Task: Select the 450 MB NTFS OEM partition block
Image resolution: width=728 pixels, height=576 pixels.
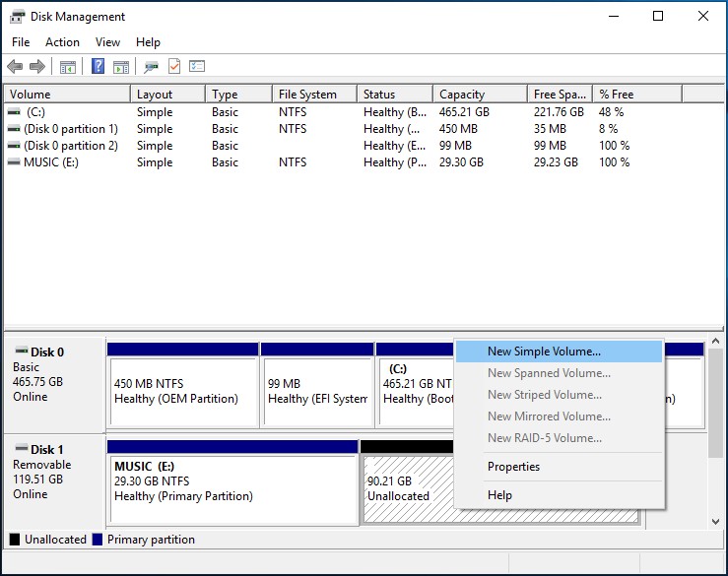Action: (x=183, y=385)
